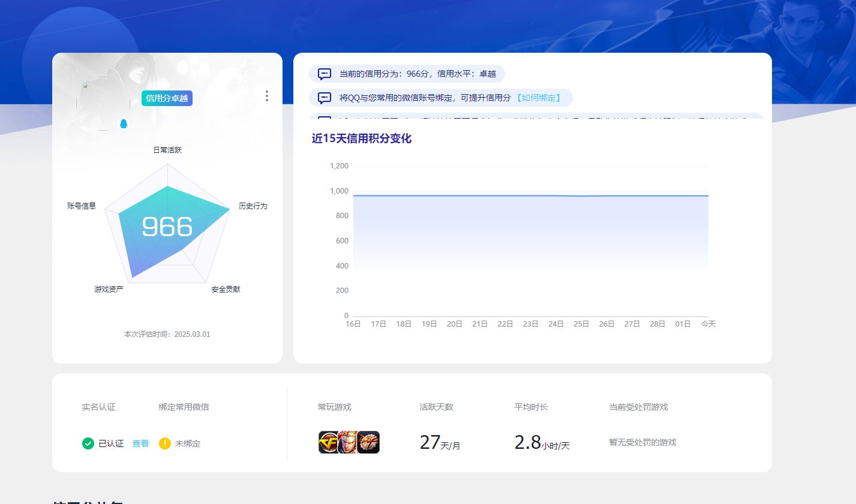Click the 本次评估时间：2025.03.01 text
Image resolution: width=856 pixels, height=504 pixels.
pos(167,334)
